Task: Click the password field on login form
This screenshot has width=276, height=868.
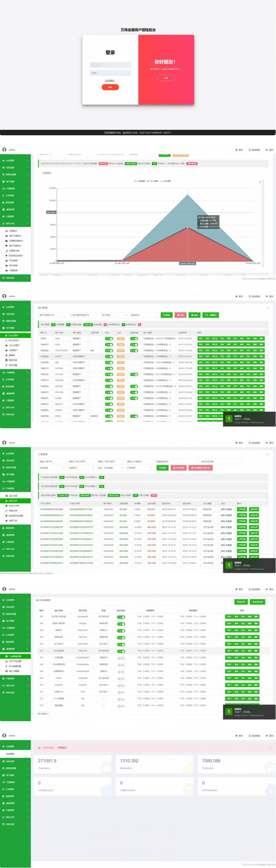Action: [110, 73]
